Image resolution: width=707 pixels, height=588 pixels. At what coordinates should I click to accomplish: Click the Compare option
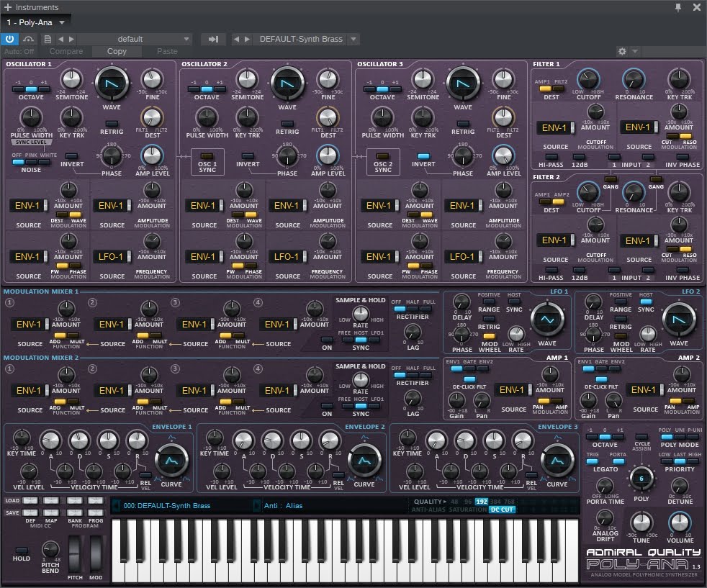(x=66, y=51)
